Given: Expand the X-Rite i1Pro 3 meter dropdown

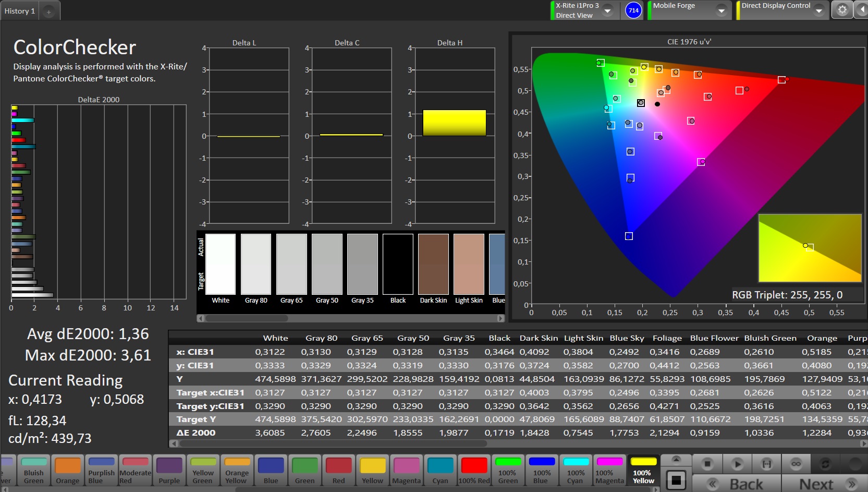Looking at the screenshot, I should pyautogui.click(x=607, y=10).
